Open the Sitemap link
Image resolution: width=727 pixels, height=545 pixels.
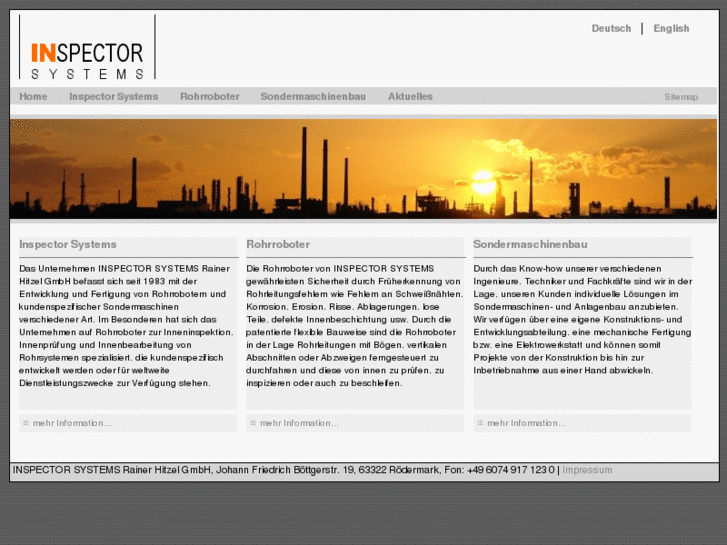(681, 97)
